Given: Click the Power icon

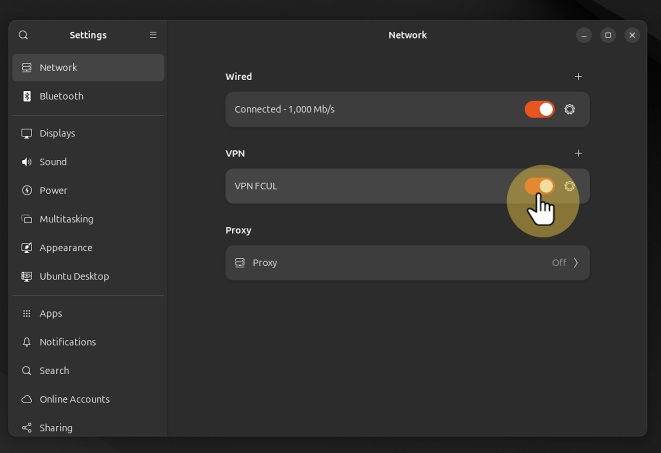Looking at the screenshot, I should pyautogui.click(x=27, y=190).
